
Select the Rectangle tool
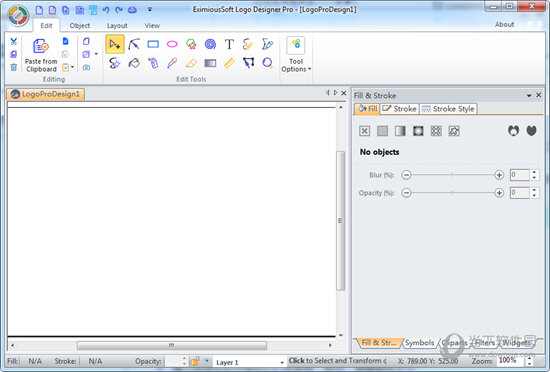[153, 44]
